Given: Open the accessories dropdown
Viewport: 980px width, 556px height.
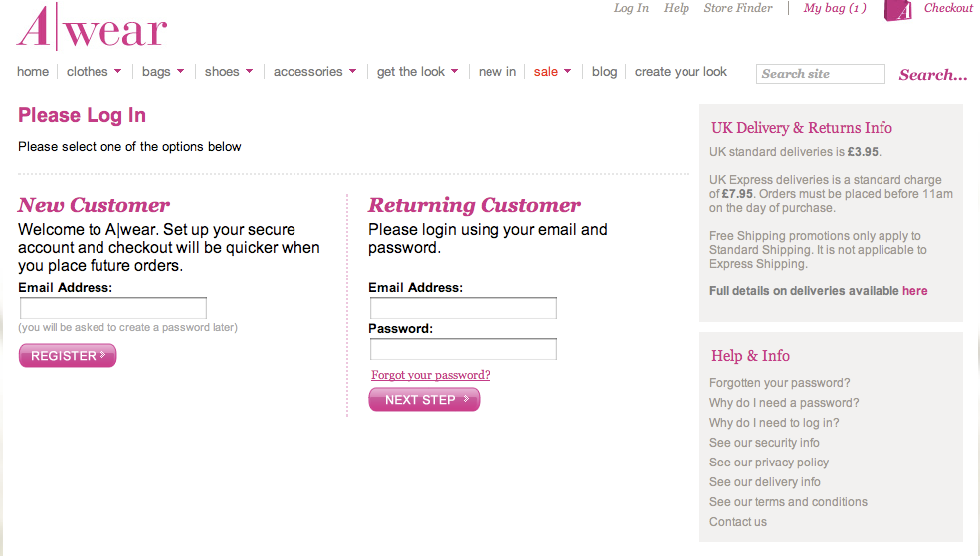Looking at the screenshot, I should [x=315, y=72].
